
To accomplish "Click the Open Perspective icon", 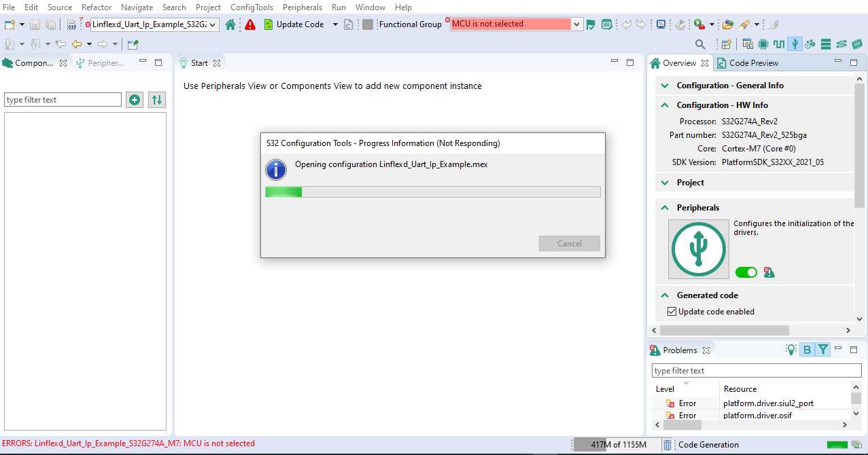I will pos(727,44).
